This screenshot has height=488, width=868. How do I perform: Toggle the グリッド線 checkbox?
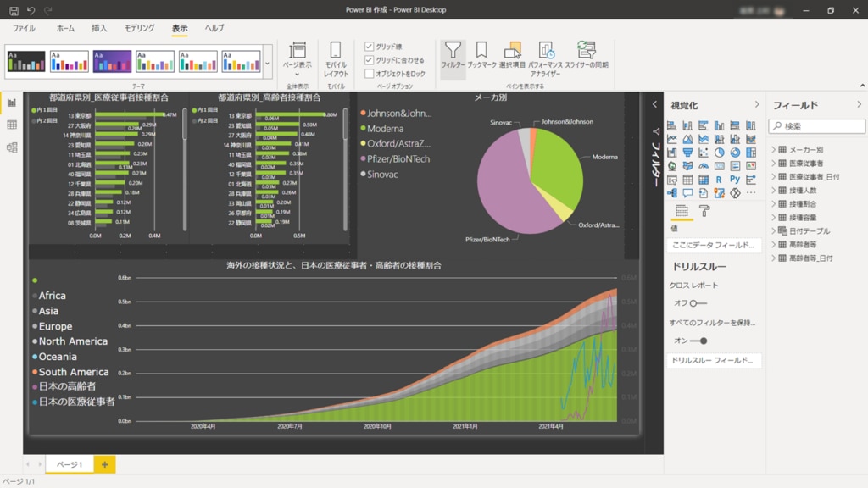coord(370,47)
